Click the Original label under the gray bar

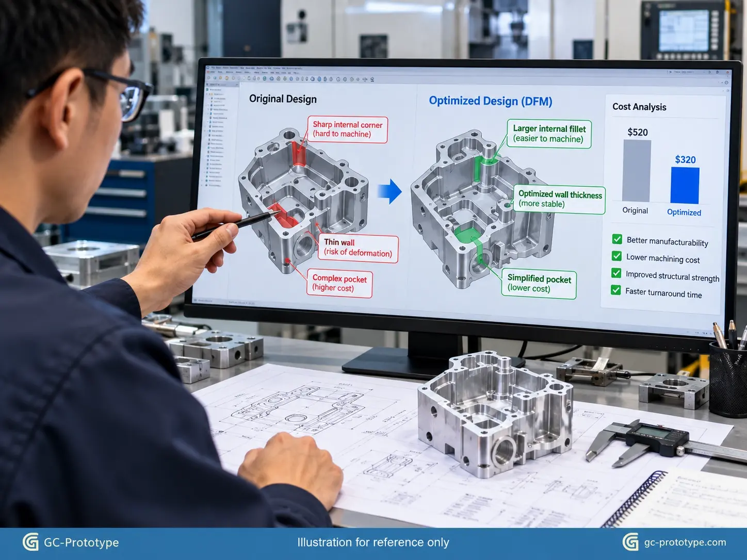pyautogui.click(x=635, y=210)
